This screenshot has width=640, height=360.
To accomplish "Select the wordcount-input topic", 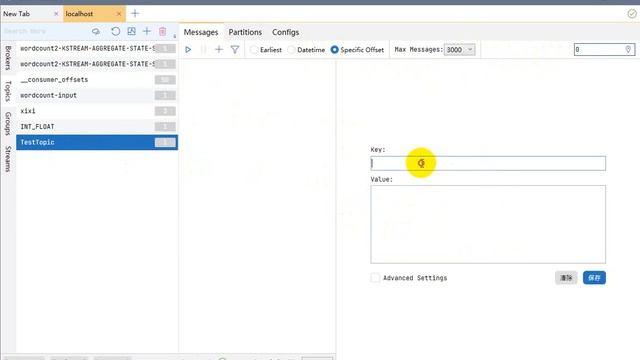I will point(97,95).
